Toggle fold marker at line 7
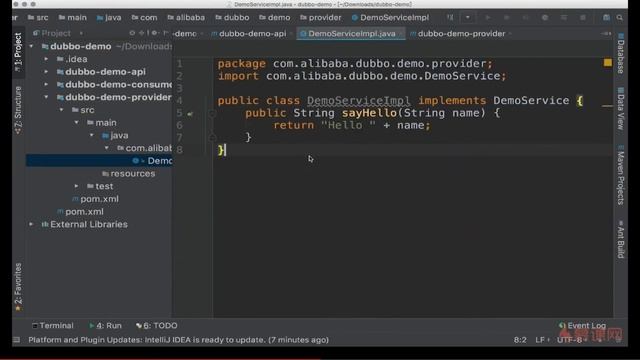 tap(212, 138)
